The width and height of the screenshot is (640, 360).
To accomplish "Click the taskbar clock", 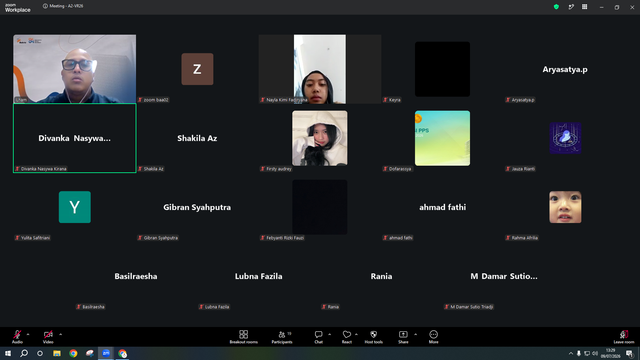I will [x=611, y=353].
